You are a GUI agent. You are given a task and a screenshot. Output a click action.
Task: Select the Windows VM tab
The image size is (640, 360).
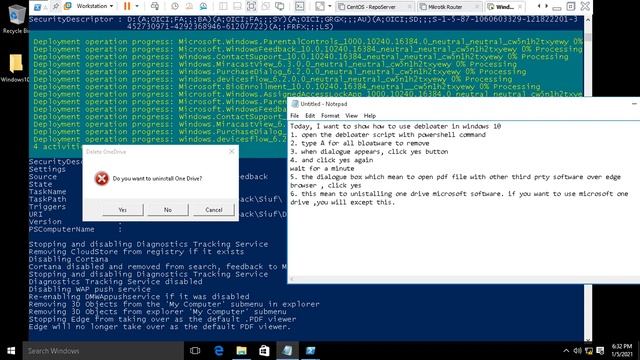click(504, 7)
